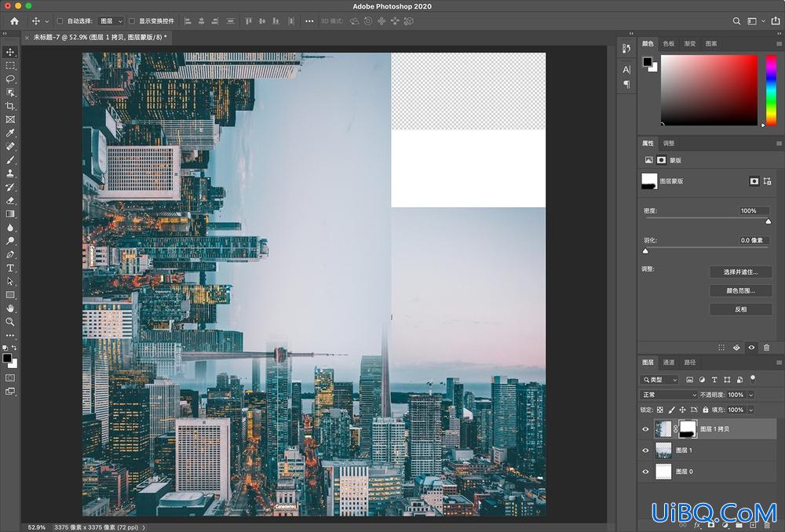Select the Crop tool
The height and width of the screenshot is (532, 785).
pyautogui.click(x=10, y=106)
